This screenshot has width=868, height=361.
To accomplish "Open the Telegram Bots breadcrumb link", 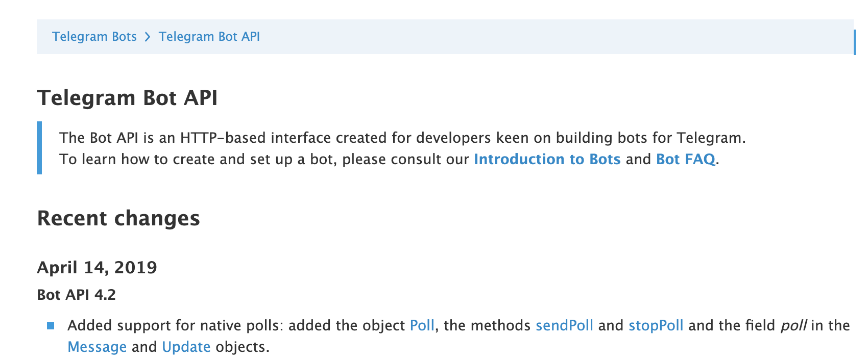I will coord(94,37).
